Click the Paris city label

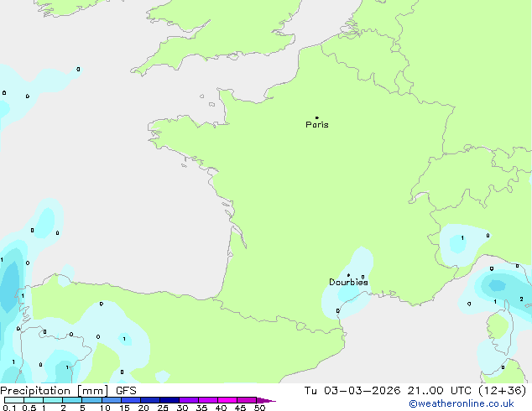click(x=317, y=124)
